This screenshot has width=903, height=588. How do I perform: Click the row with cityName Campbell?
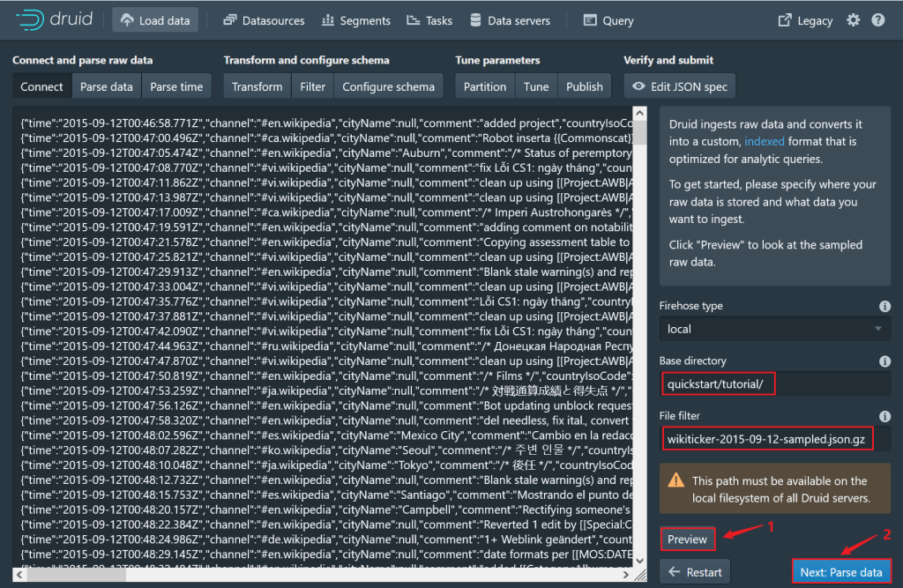[x=326, y=510]
